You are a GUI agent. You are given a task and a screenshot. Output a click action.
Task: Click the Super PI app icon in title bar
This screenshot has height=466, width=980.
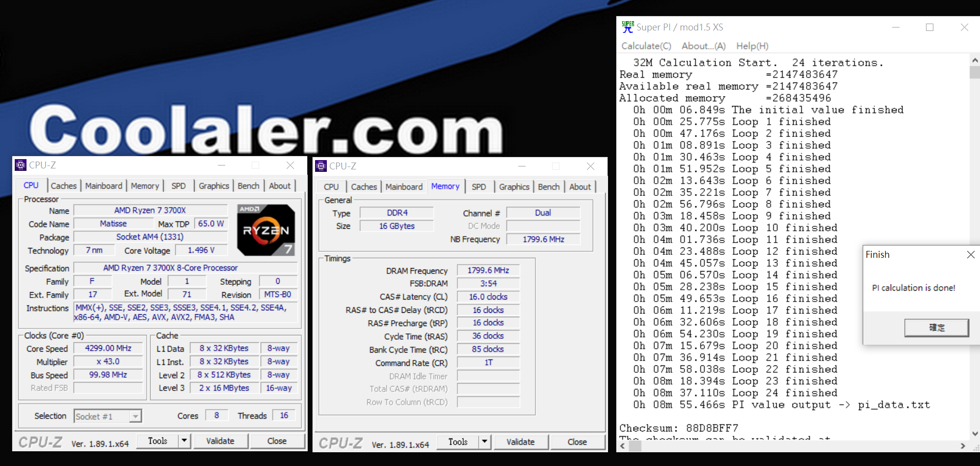coord(628,27)
